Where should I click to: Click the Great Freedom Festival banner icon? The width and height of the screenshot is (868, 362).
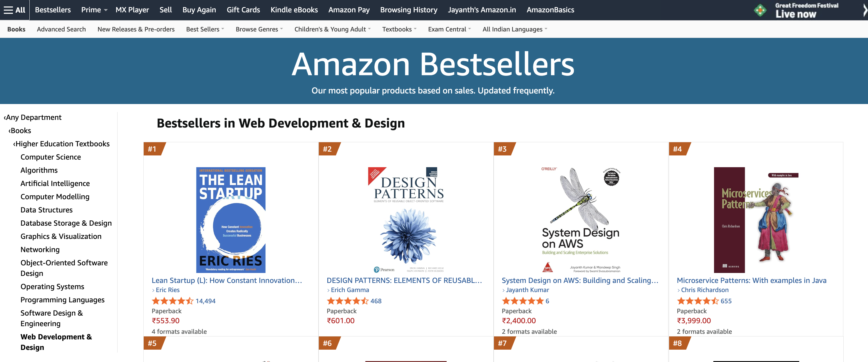point(760,10)
